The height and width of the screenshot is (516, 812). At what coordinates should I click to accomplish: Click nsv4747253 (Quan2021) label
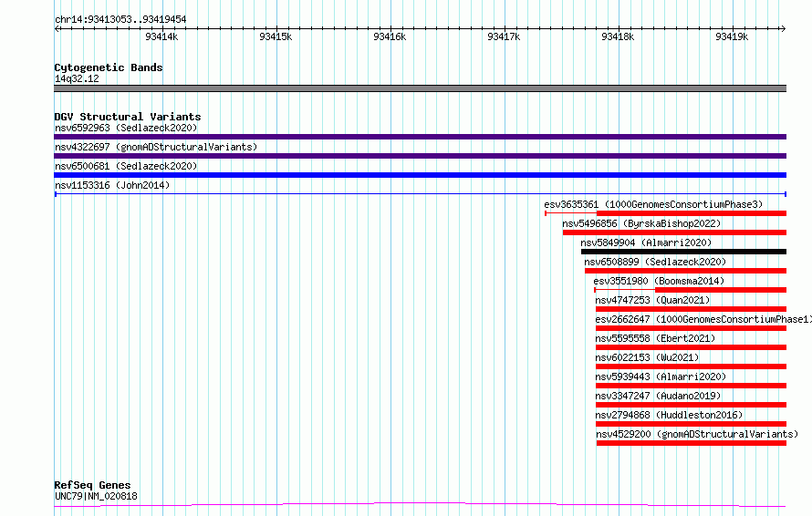(652, 300)
